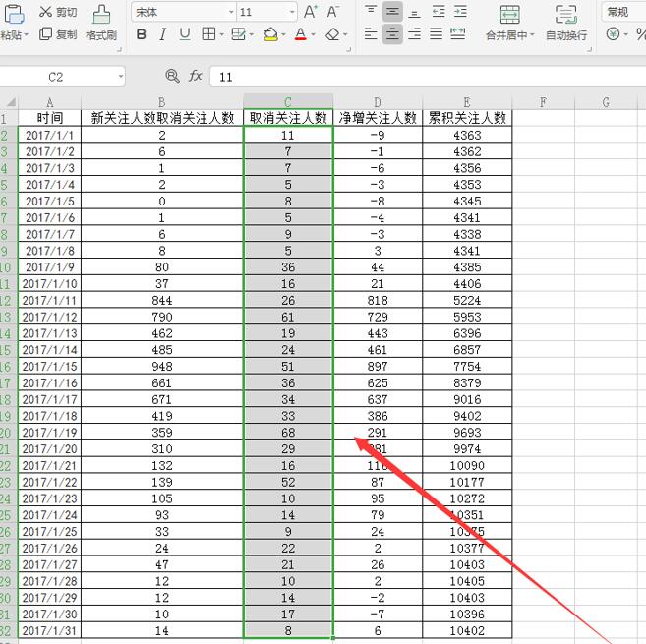Toggle horizontal center alignment
The width and height of the screenshot is (646, 644).
(392, 33)
